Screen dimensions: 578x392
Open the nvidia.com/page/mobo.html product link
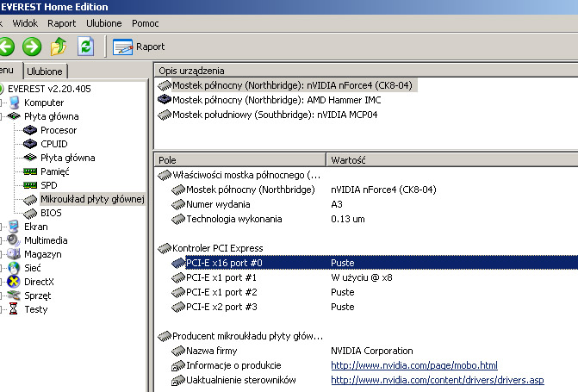pyautogui.click(x=414, y=365)
